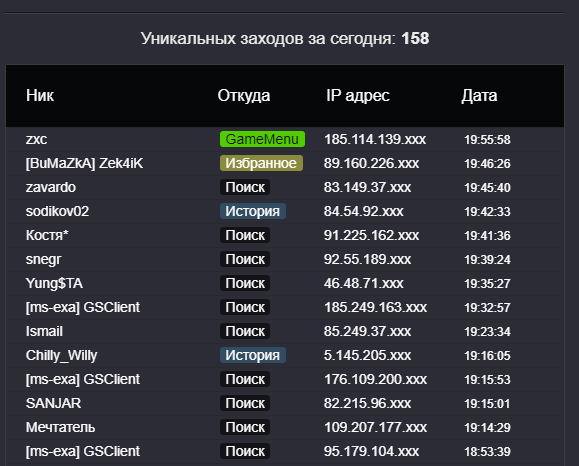Click the time 19:46:26
This screenshot has height=466, width=579.
[487, 164]
